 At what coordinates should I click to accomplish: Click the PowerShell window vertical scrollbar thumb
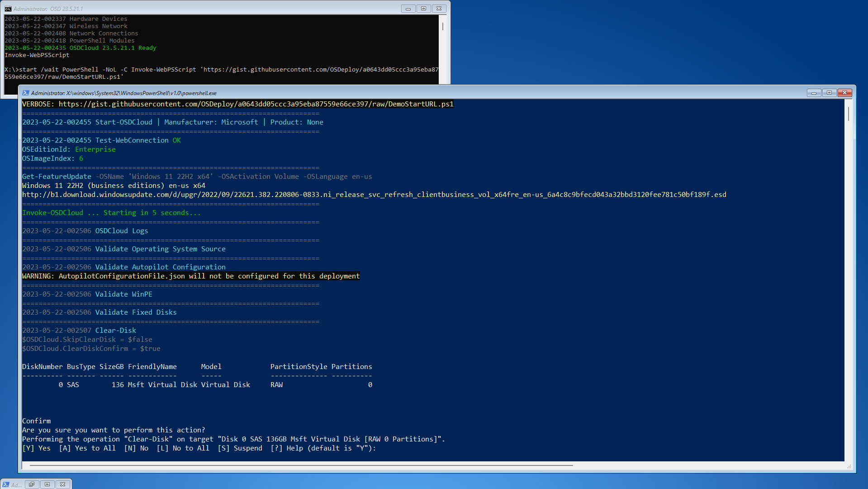pos(848,114)
